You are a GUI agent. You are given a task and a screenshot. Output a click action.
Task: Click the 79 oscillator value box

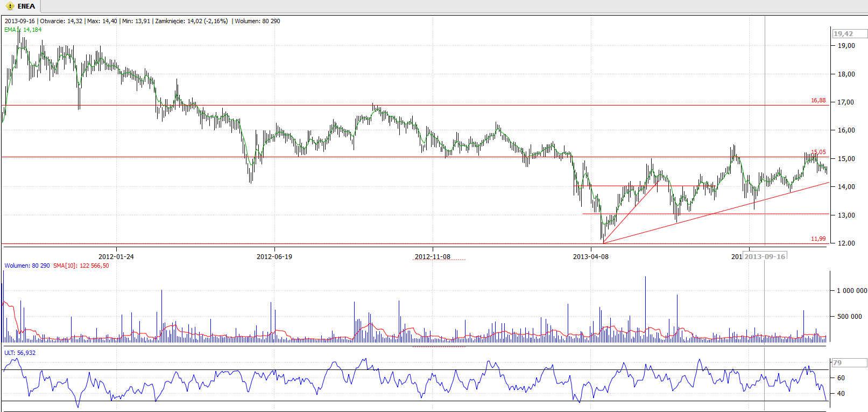[850, 362]
